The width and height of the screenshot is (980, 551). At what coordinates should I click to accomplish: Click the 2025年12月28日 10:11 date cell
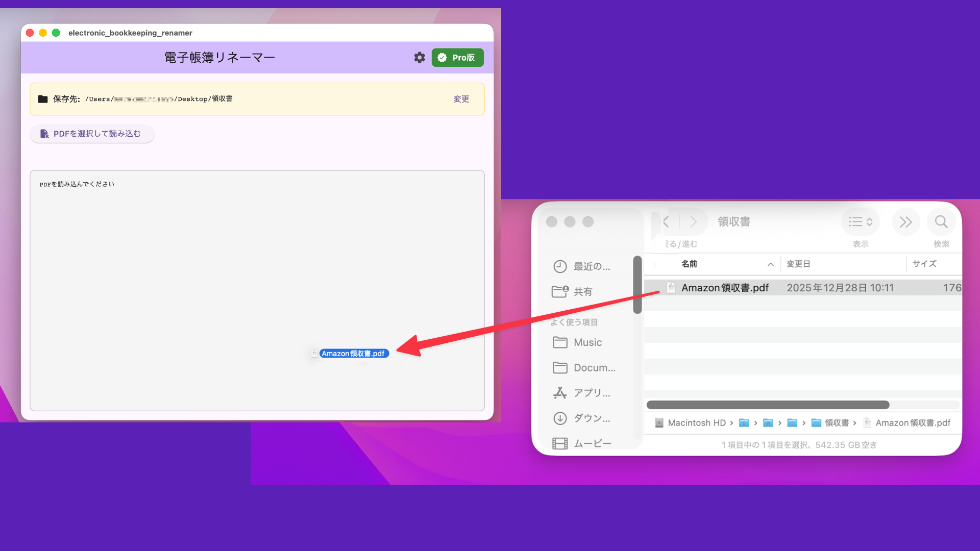[x=840, y=288]
